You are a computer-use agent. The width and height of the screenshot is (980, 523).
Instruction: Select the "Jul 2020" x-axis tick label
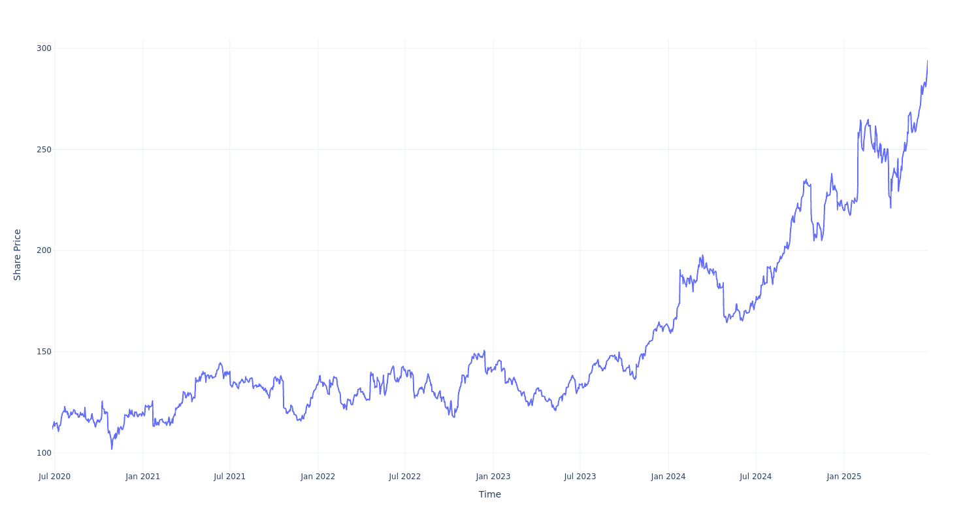tap(54, 477)
